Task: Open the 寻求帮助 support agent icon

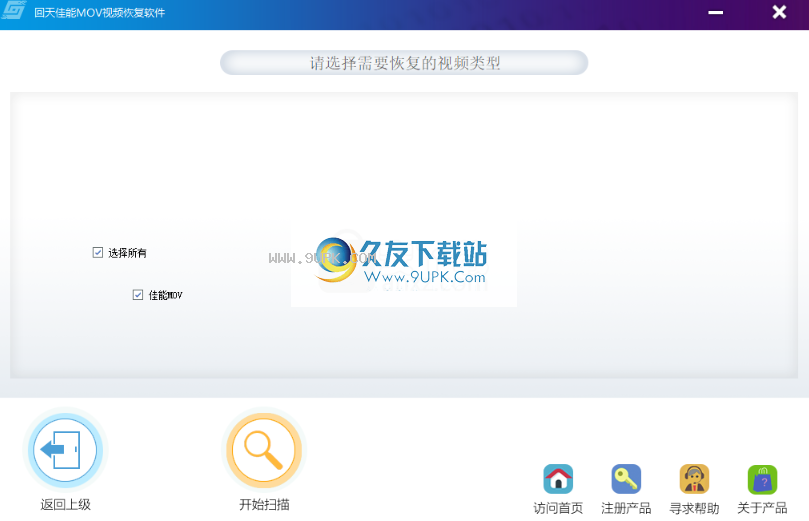Action: point(694,479)
